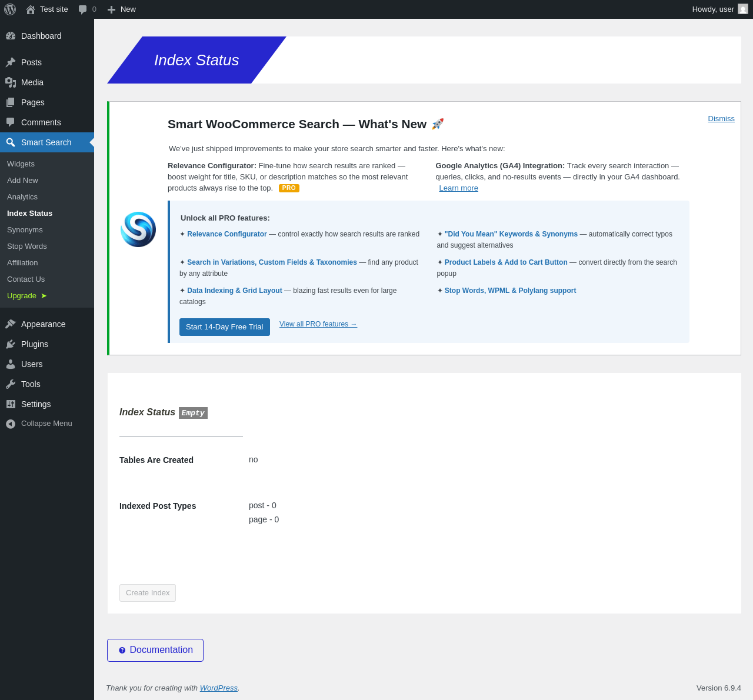
Task: Click the Documentation question mark icon
Action: click(x=122, y=650)
